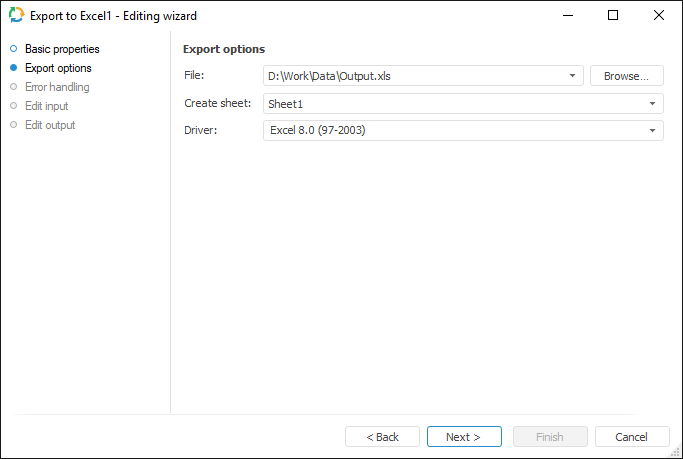Select the Export options step

58,68
